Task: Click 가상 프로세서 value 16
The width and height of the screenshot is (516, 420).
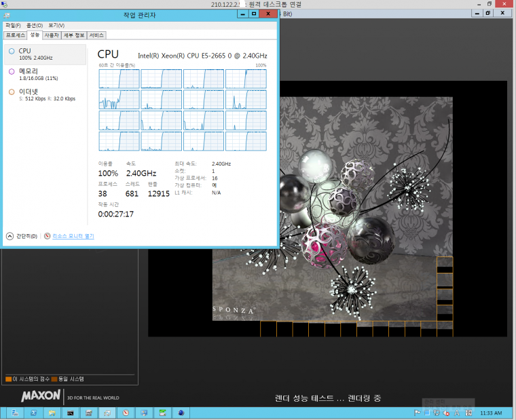Action: [x=215, y=178]
